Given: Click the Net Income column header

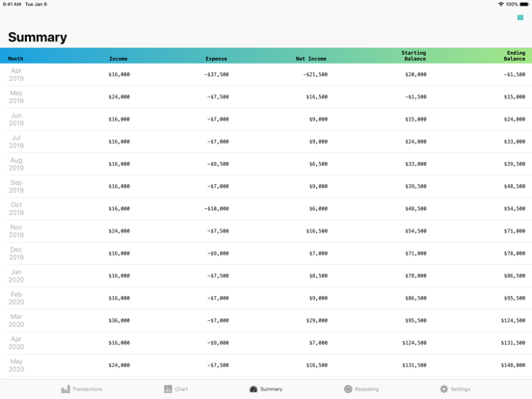Looking at the screenshot, I should click(x=310, y=59).
